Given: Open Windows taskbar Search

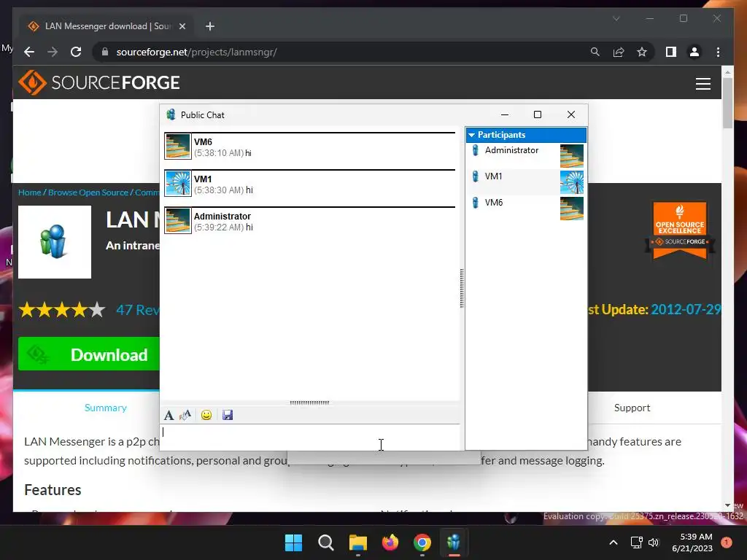Looking at the screenshot, I should click(326, 542).
